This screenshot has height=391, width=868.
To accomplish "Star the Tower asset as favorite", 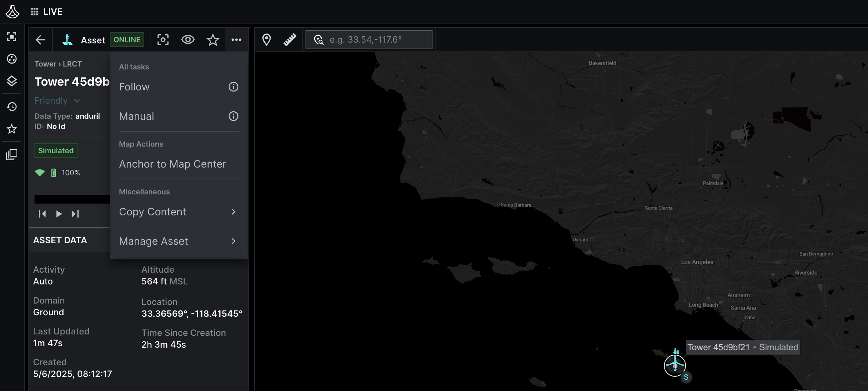I will click(x=212, y=39).
